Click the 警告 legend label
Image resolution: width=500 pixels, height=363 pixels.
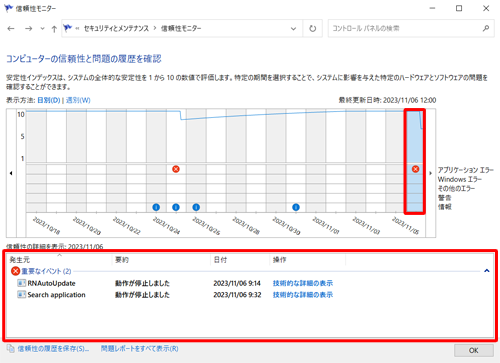point(444,198)
